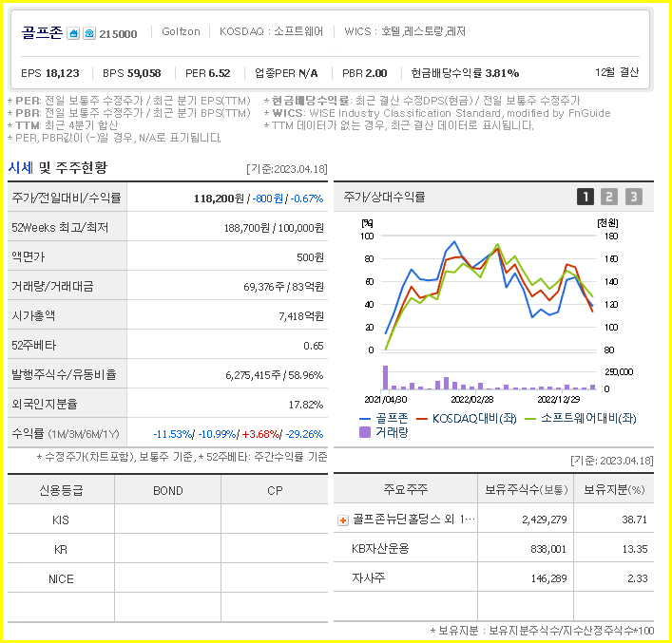672x643 pixels.
Task: Click the 보유주식수(보통) column header
Action: coord(526,489)
